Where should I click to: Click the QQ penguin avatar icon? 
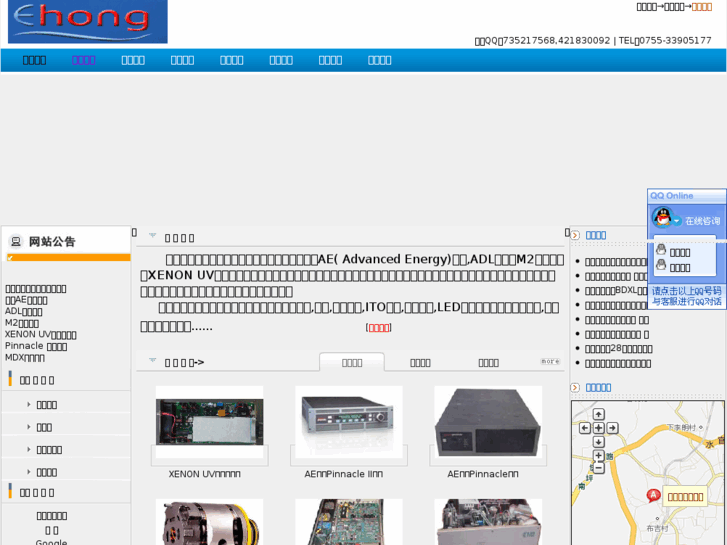pos(663,218)
